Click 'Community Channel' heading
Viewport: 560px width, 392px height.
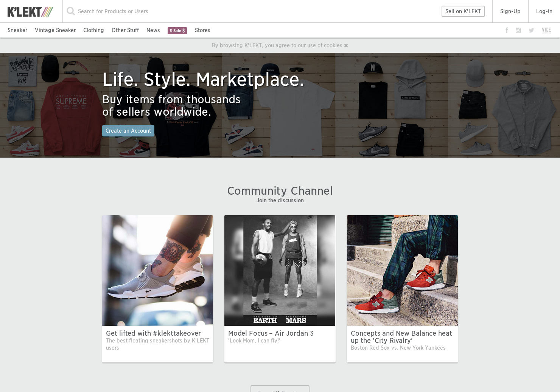(280, 191)
